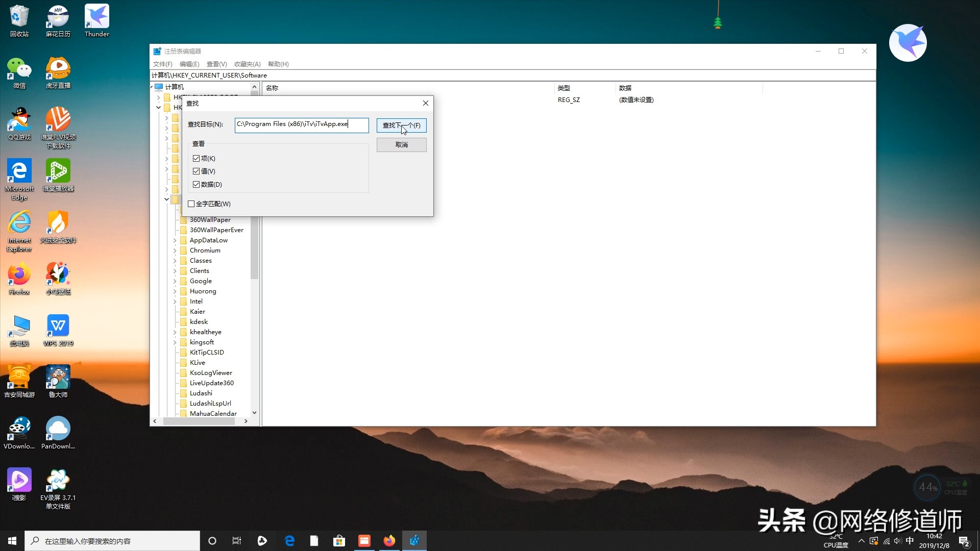Open the 收藏夹(A) menu

tap(247, 64)
